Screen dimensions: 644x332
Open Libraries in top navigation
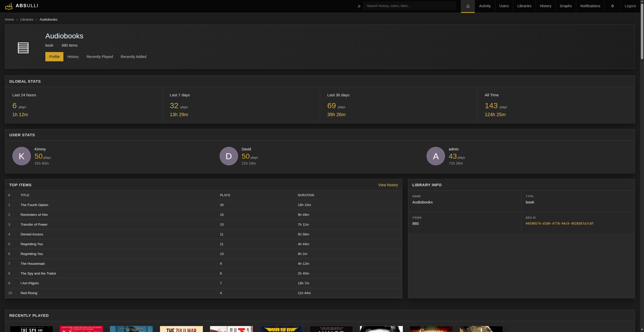pyautogui.click(x=524, y=6)
